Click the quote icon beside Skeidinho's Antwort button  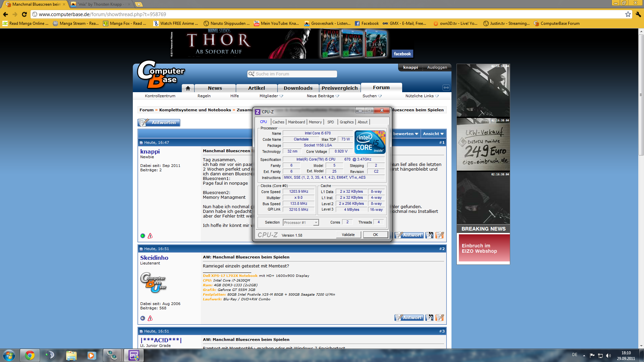pos(429,318)
